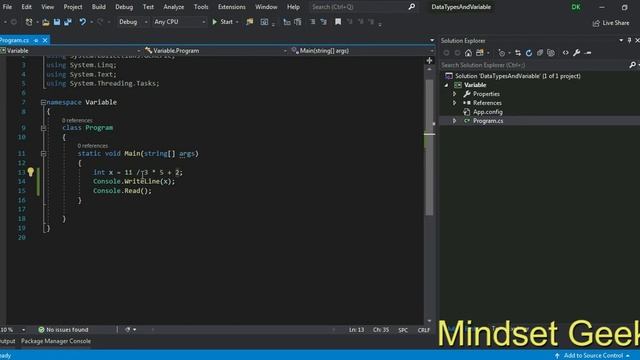Click the Save All icon
Image resolution: width=640 pixels, height=360 pixels.
coord(67,22)
